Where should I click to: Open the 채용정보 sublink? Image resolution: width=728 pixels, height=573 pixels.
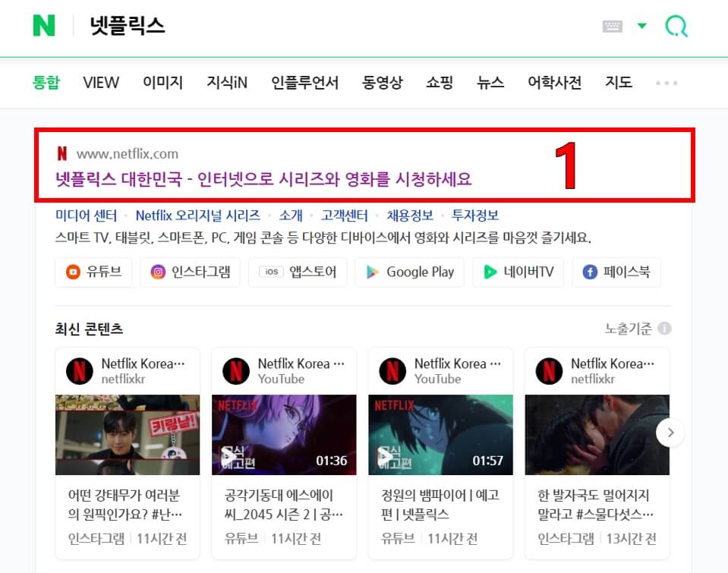coord(410,216)
